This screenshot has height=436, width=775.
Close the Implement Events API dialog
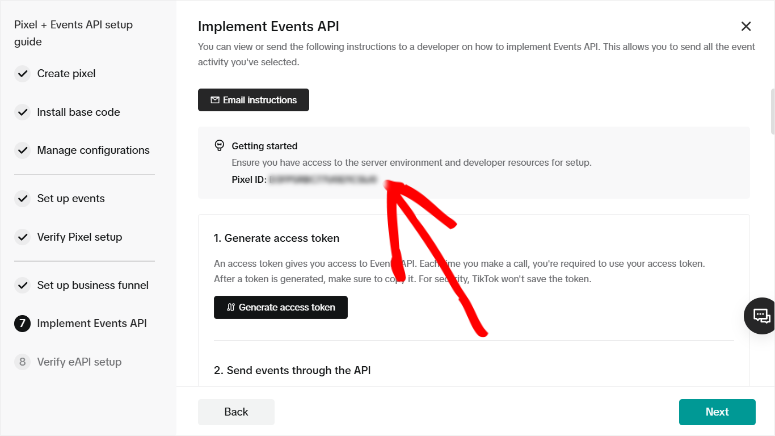(x=745, y=27)
